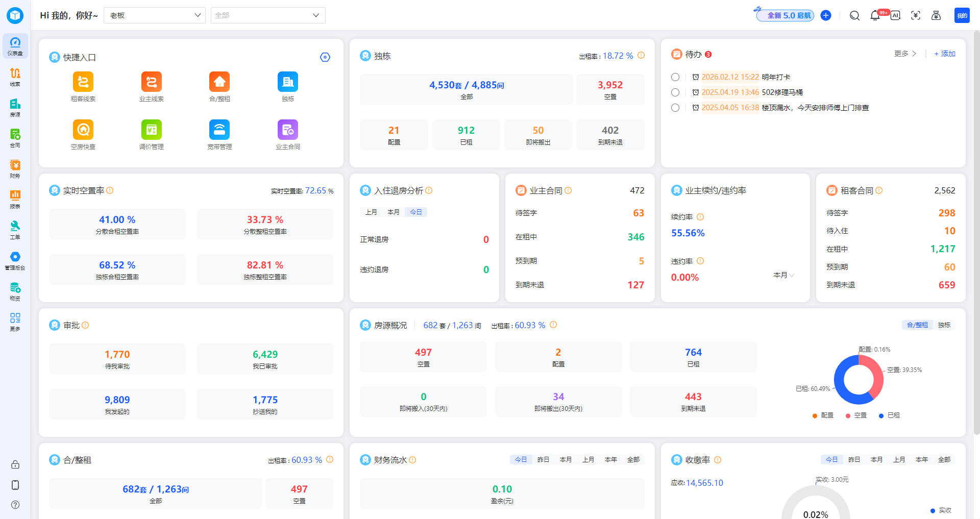Mark the 明年打卡 todo as done
This screenshot has width=980, height=519.
675,77
